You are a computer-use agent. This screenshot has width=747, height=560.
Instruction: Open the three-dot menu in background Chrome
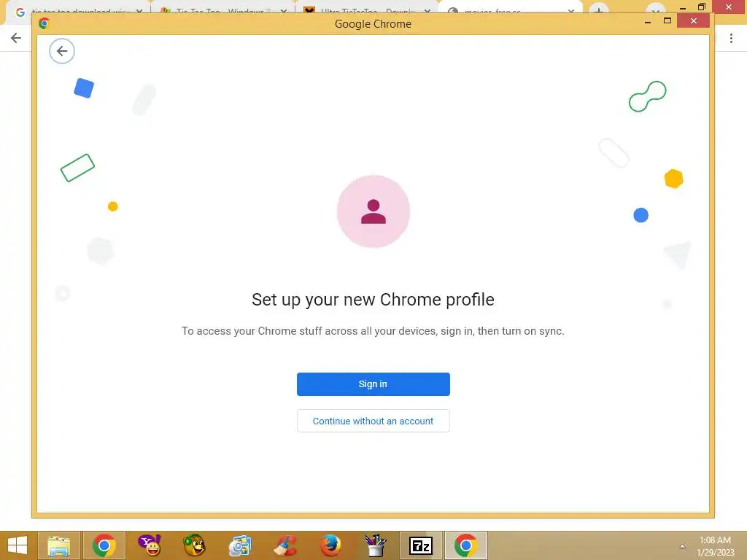[x=731, y=38]
